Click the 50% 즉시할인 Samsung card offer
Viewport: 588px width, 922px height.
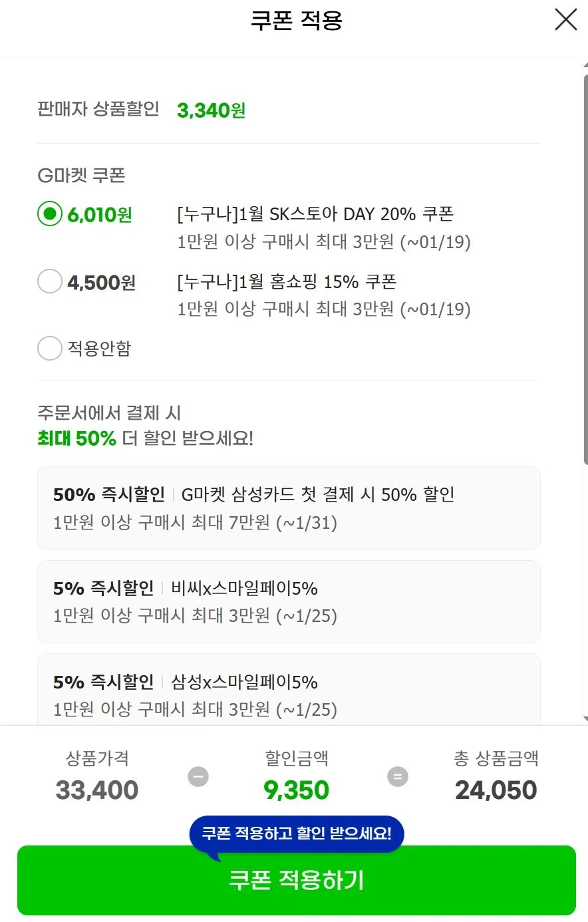[289, 508]
